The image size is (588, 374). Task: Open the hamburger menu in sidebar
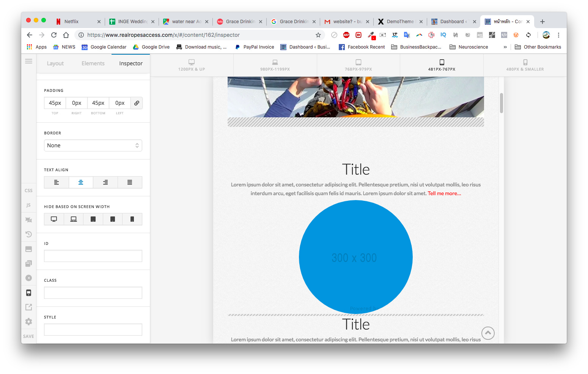coord(28,61)
